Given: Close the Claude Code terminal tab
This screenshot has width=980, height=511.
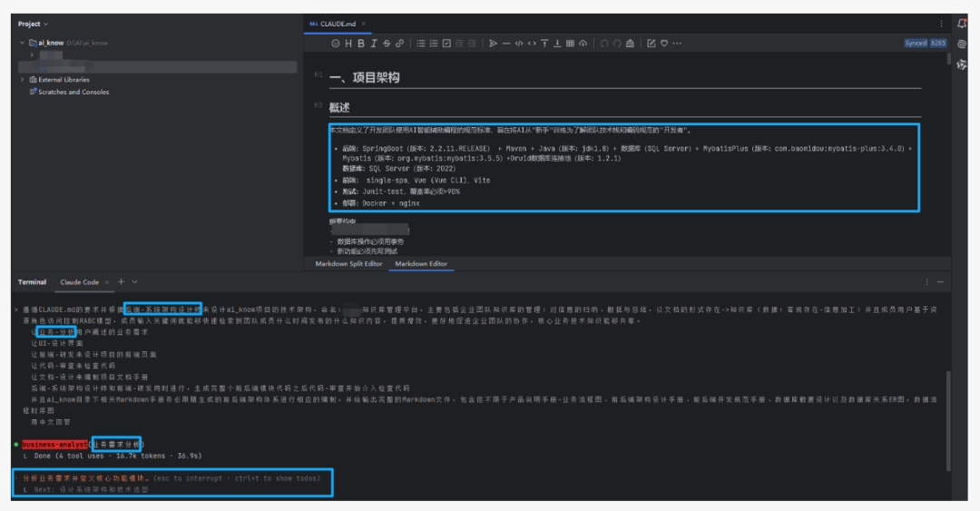Looking at the screenshot, I should pyautogui.click(x=107, y=282).
